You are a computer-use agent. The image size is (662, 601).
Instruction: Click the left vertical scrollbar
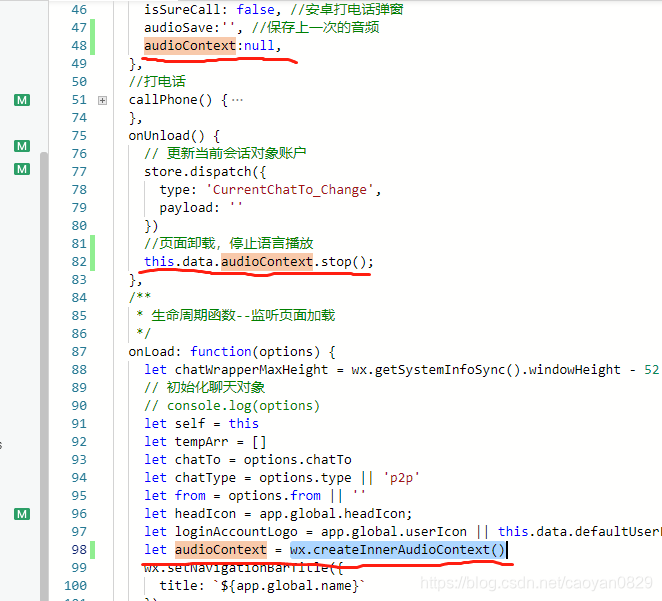(x=44, y=376)
